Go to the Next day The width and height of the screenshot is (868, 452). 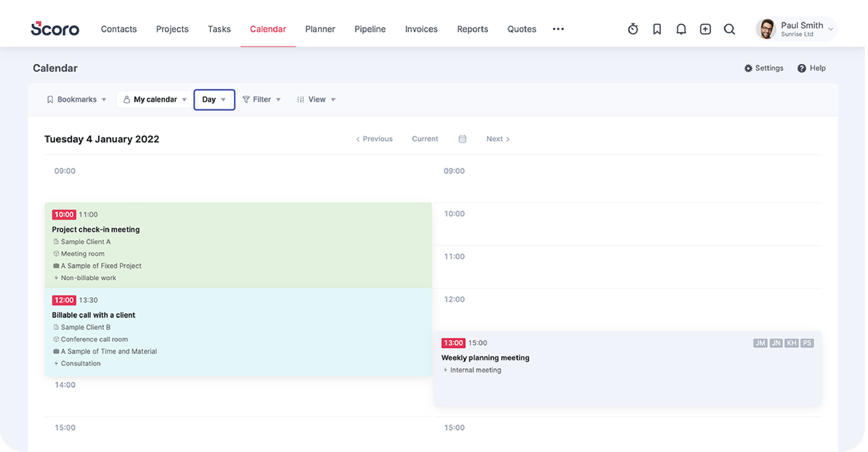point(498,139)
